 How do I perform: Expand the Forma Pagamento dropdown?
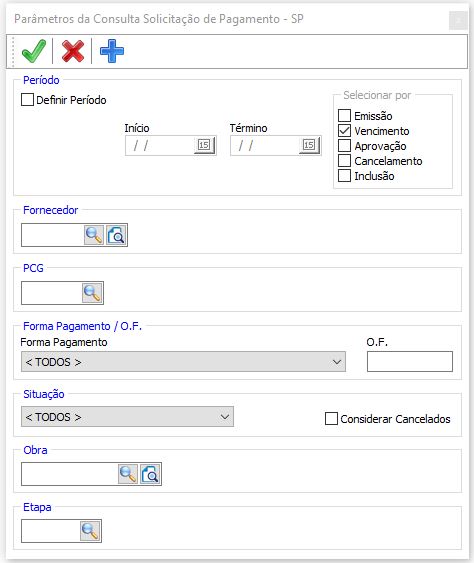(183, 362)
